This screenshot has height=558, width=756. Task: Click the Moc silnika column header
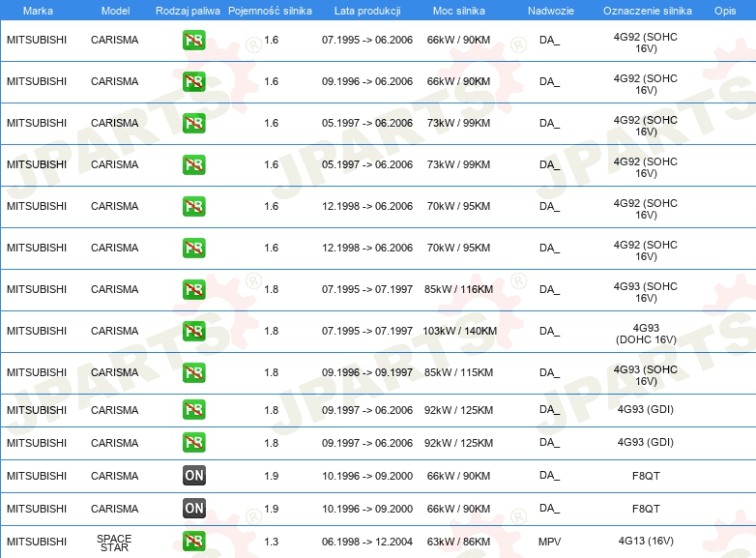click(x=459, y=11)
